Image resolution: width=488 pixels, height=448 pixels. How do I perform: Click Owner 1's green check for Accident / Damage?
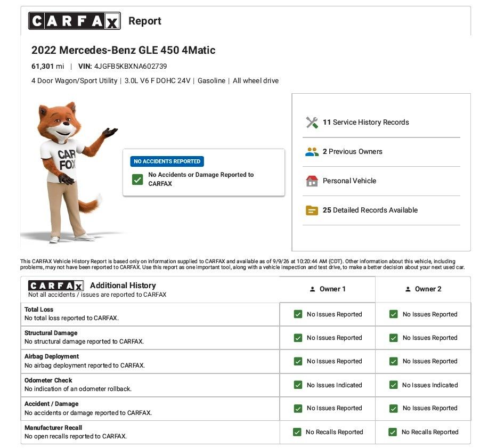coord(298,408)
